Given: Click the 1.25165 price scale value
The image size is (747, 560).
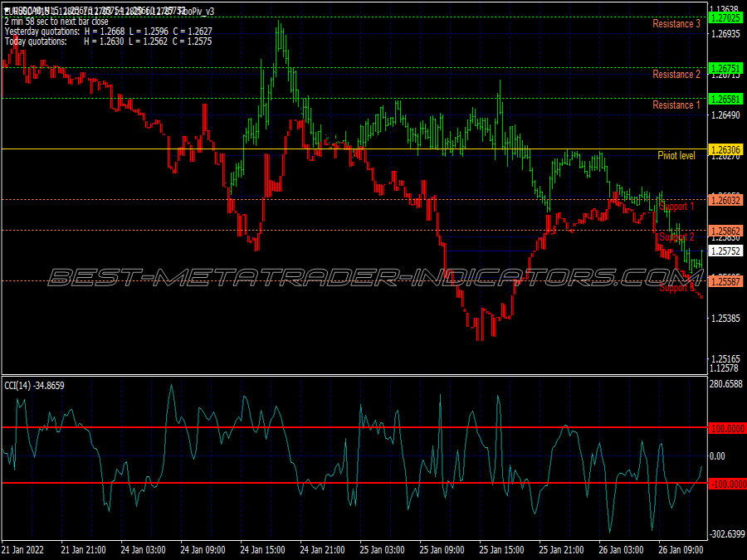Looking at the screenshot, I should point(725,358).
